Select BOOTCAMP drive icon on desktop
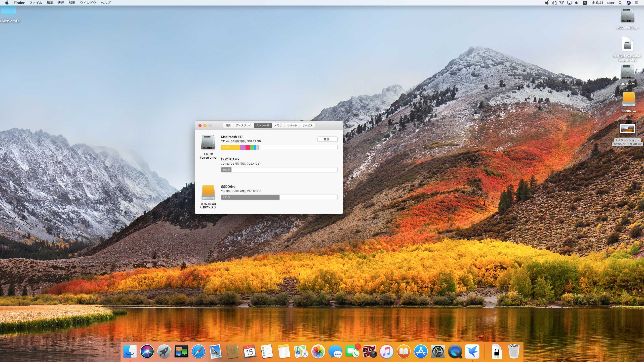The image size is (644, 362). (x=627, y=72)
